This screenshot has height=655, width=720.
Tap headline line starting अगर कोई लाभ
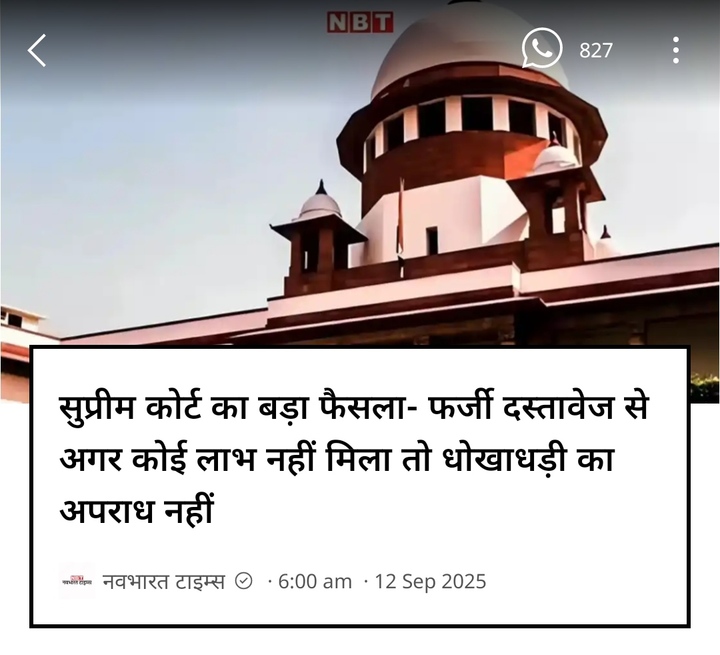[x=337, y=458]
